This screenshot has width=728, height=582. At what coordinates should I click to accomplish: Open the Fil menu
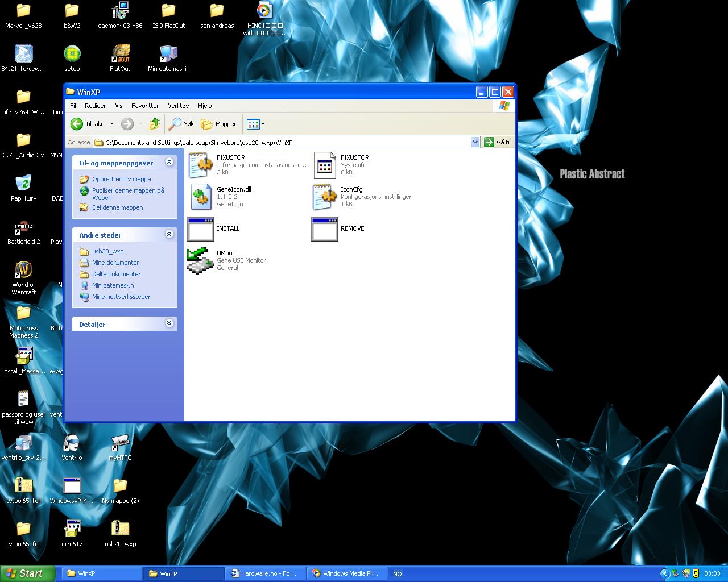coord(73,106)
